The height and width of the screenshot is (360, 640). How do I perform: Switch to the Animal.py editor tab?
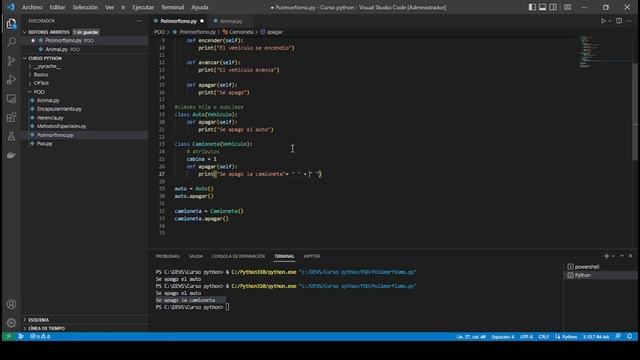point(231,21)
